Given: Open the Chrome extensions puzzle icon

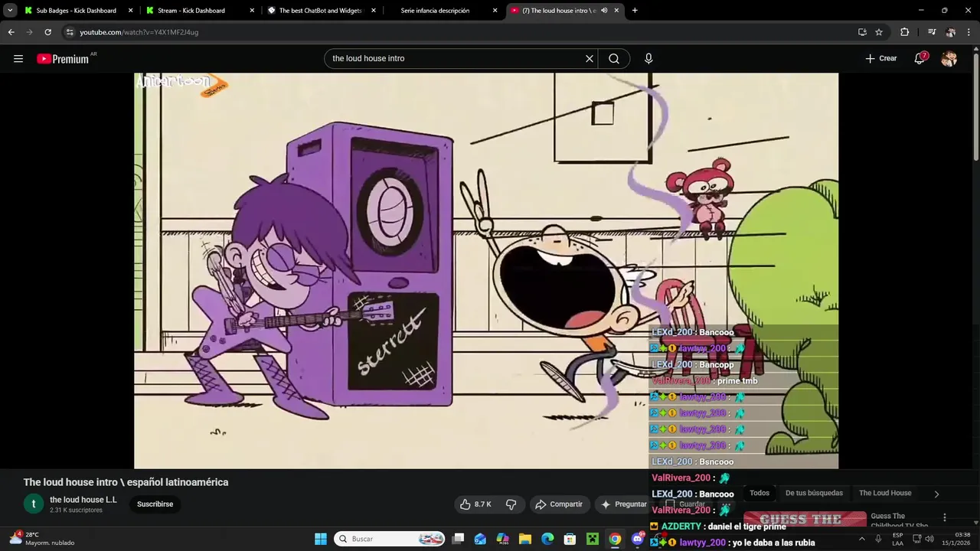Looking at the screenshot, I should (x=904, y=32).
